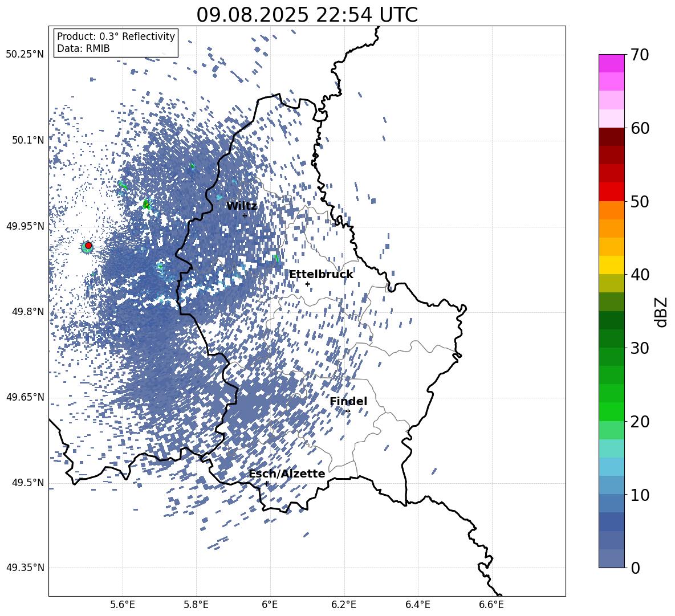Click the colorbar tick label 30
The height and width of the screenshot is (616, 675).
coord(640,348)
